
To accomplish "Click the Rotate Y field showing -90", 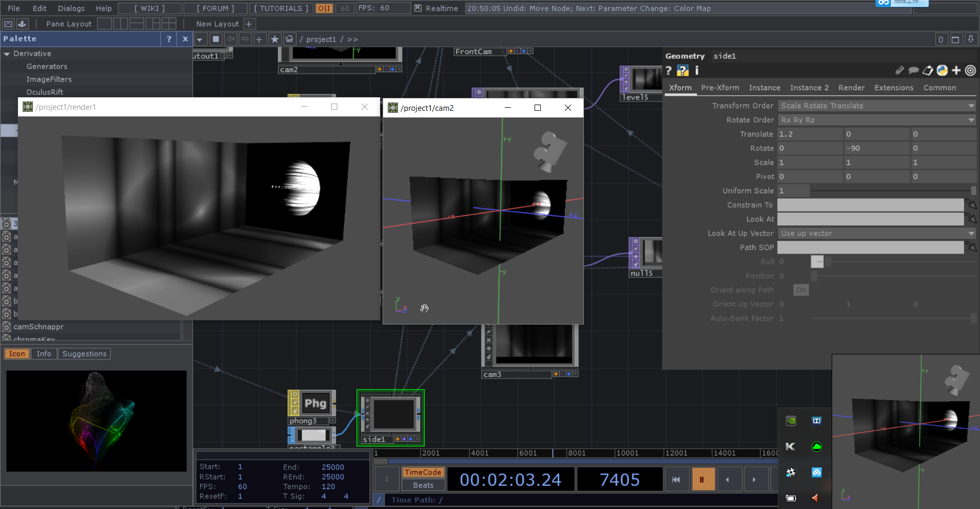I will pyautogui.click(x=877, y=148).
